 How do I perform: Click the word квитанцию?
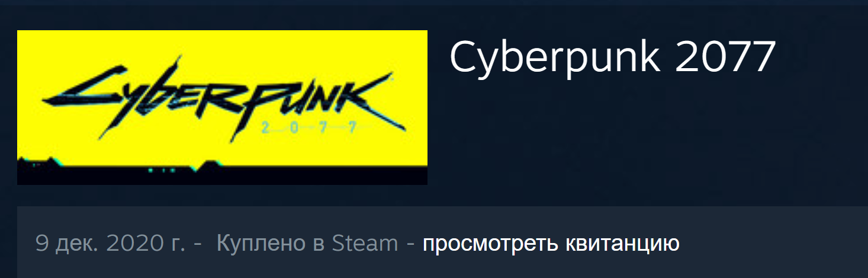[x=622, y=244]
